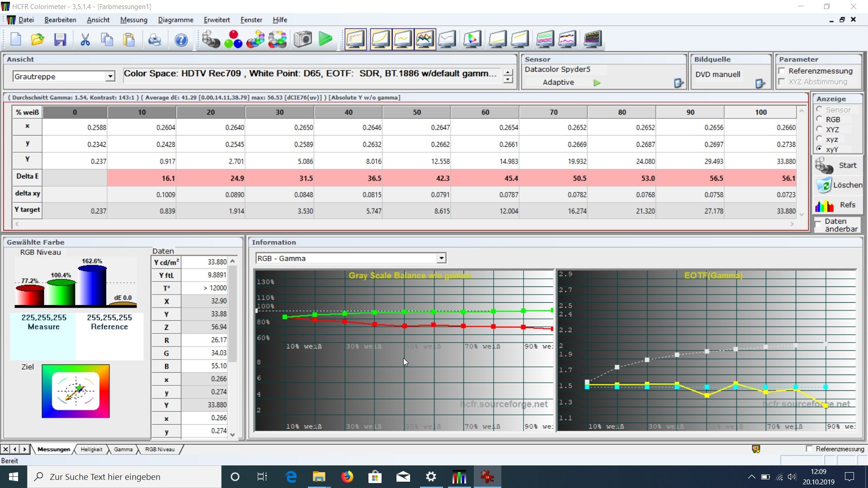868x488 pixels.
Task: Open the Messung menu
Action: click(x=134, y=20)
